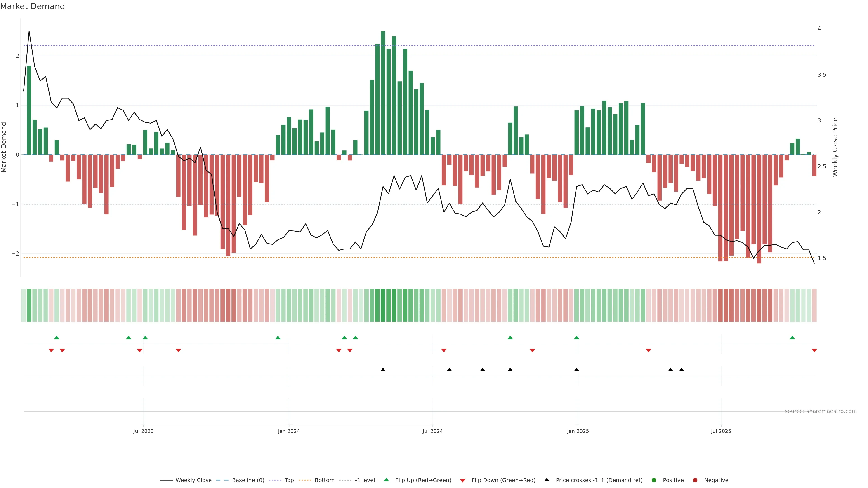
Task: Click the Jan 2025 x-axis label
Action: coord(578,431)
